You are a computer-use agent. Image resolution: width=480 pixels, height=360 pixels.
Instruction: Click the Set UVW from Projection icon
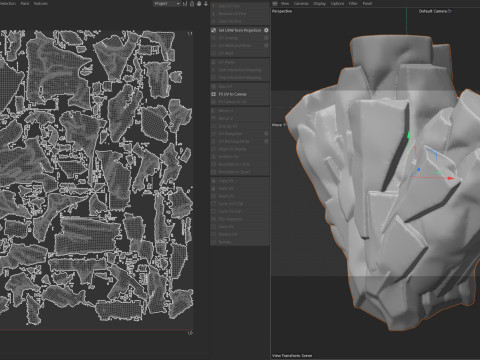(214, 30)
